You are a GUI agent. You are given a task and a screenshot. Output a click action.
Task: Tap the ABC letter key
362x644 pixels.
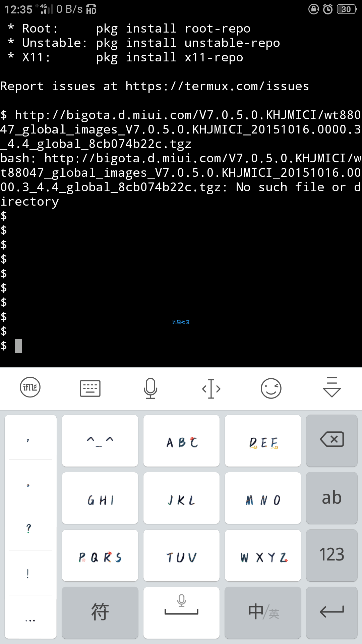(x=181, y=440)
